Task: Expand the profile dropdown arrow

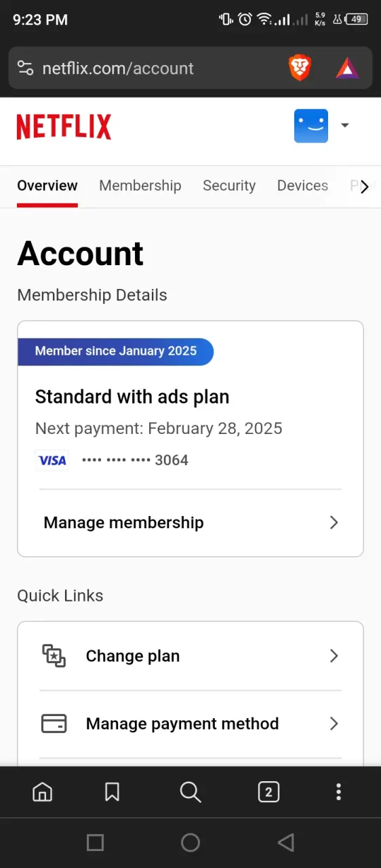Action: (x=344, y=125)
